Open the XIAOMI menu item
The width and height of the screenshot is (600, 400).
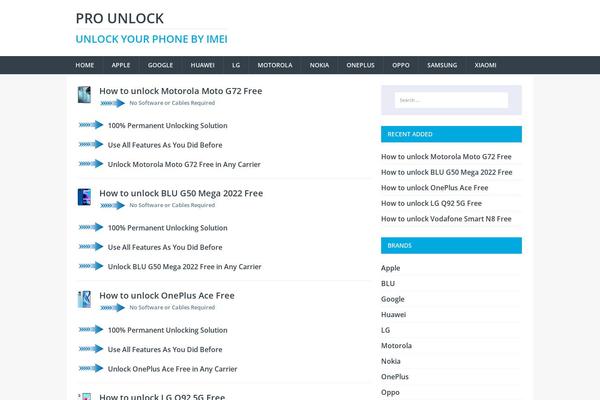click(485, 65)
